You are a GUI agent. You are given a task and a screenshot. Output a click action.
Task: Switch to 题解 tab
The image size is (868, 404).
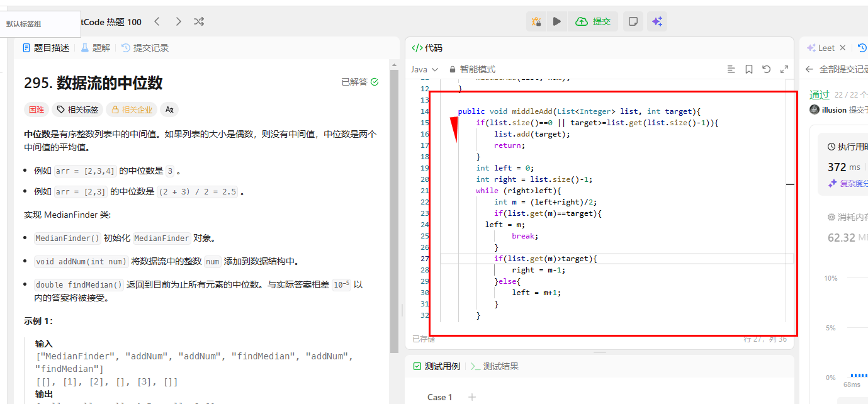tap(95, 48)
